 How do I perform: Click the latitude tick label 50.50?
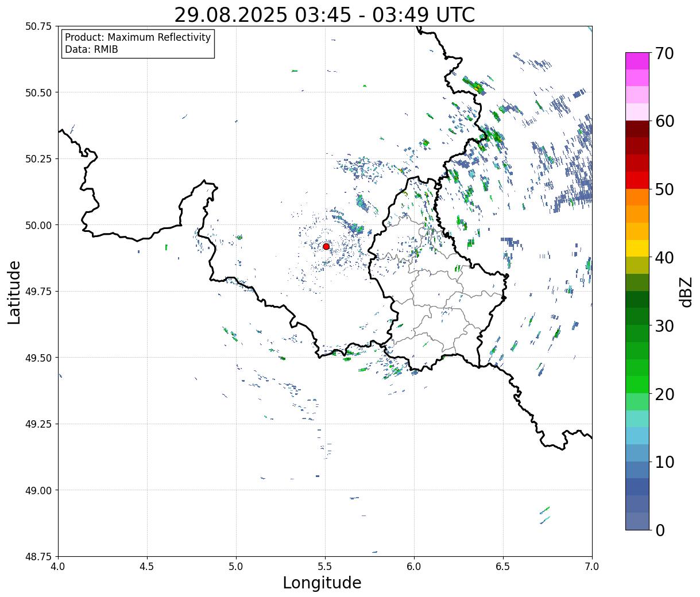(x=38, y=92)
